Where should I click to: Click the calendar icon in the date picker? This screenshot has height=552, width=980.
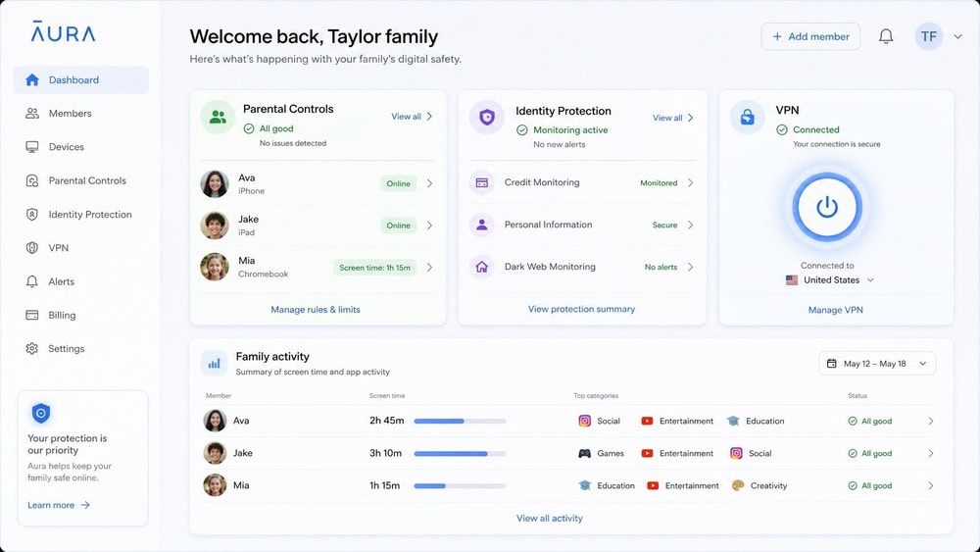click(831, 363)
